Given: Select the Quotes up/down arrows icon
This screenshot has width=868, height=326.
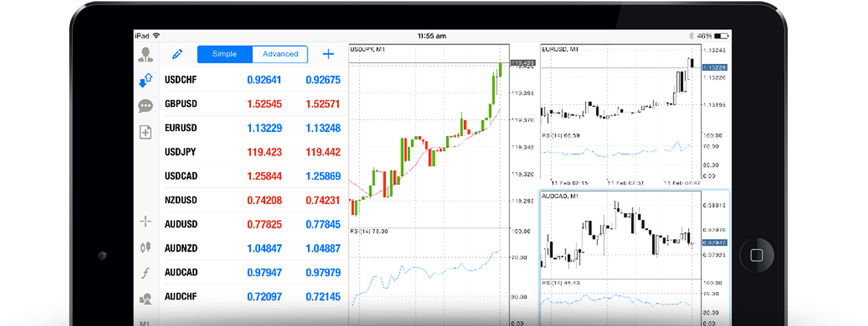Looking at the screenshot, I should [x=145, y=80].
